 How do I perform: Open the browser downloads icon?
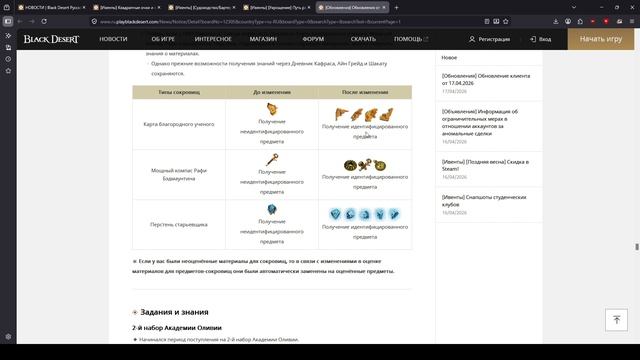tap(556, 21)
